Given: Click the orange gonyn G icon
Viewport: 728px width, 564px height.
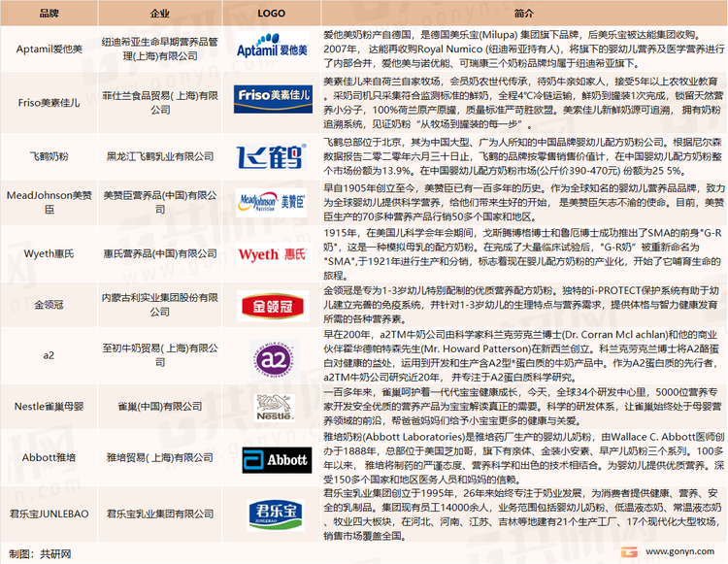Looking at the screenshot, I should 629,552.
